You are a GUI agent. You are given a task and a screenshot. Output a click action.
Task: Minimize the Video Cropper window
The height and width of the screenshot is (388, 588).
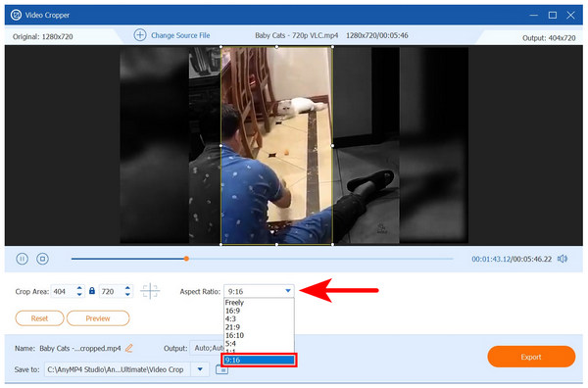[534, 15]
